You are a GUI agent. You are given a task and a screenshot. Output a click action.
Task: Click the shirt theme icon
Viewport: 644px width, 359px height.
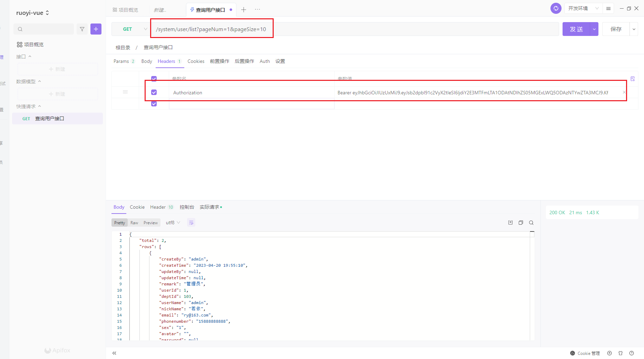621,353
